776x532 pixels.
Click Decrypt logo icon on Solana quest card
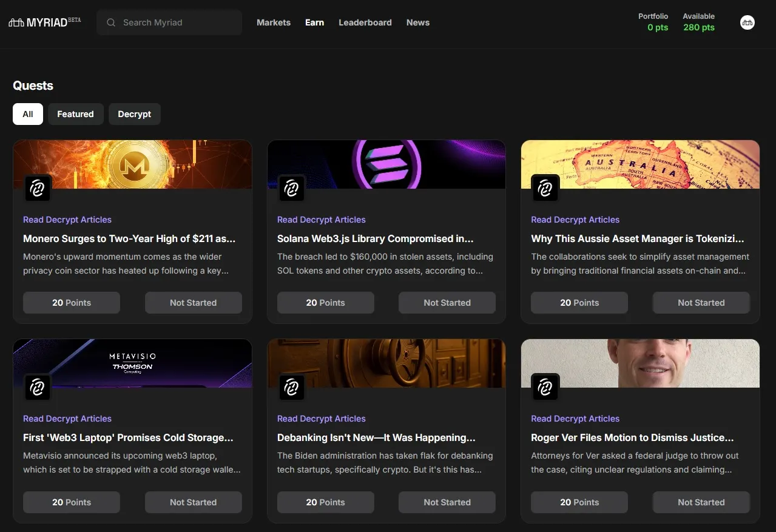point(291,189)
